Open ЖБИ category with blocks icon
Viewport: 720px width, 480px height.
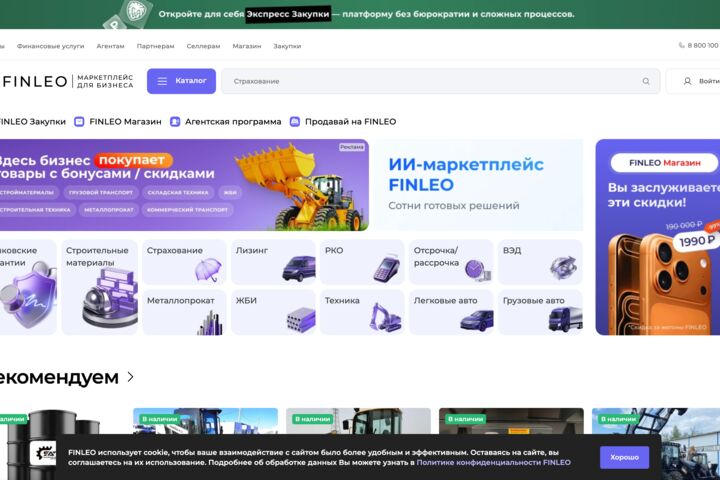click(x=273, y=312)
